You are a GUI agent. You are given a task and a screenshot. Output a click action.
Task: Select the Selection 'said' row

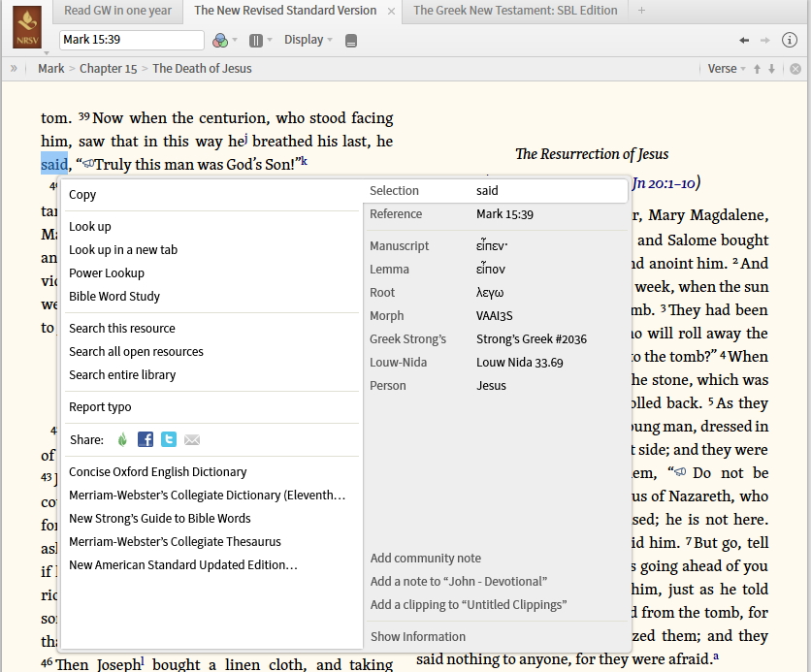[x=496, y=191]
